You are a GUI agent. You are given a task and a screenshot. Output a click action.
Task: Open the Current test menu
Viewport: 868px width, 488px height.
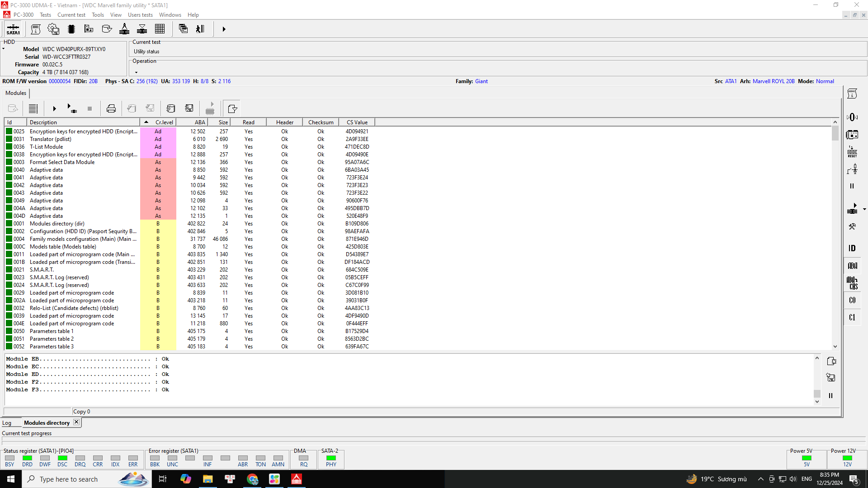tap(71, 15)
